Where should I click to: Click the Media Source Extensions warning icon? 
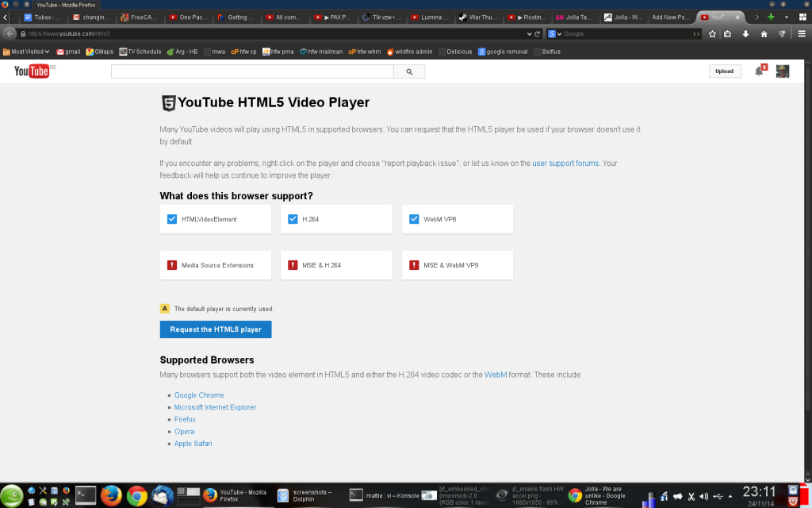172,265
